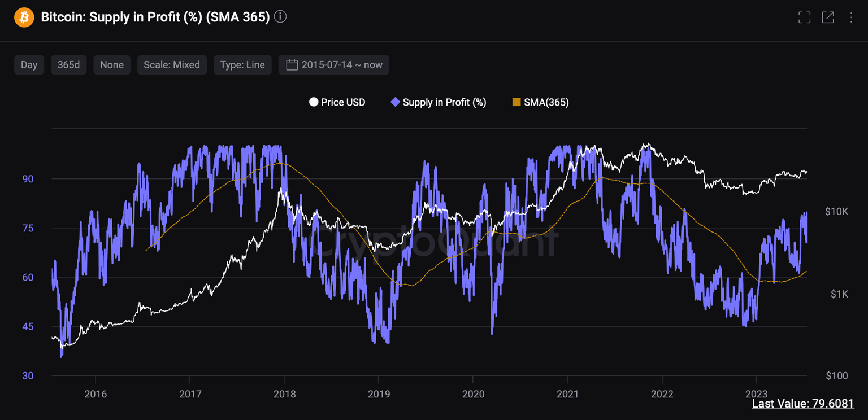
Task: Click the Bitcoin logo in the header
Action: click(24, 17)
